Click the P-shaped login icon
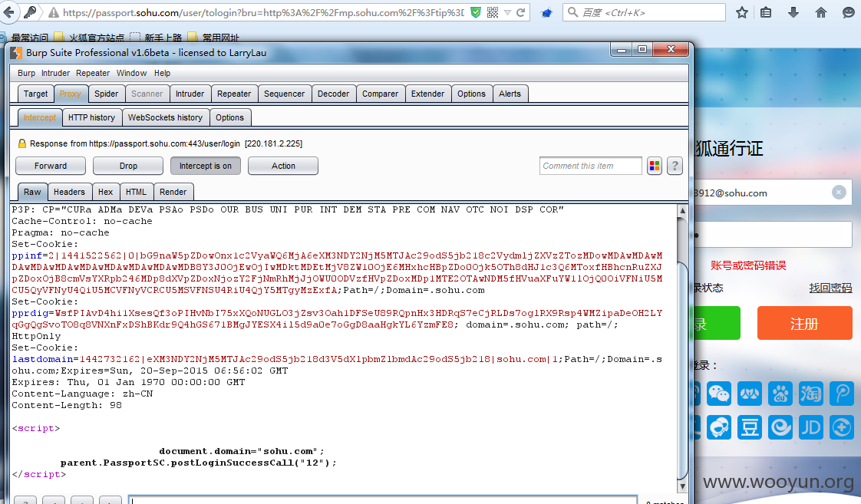The height and width of the screenshot is (504, 861). point(842,394)
